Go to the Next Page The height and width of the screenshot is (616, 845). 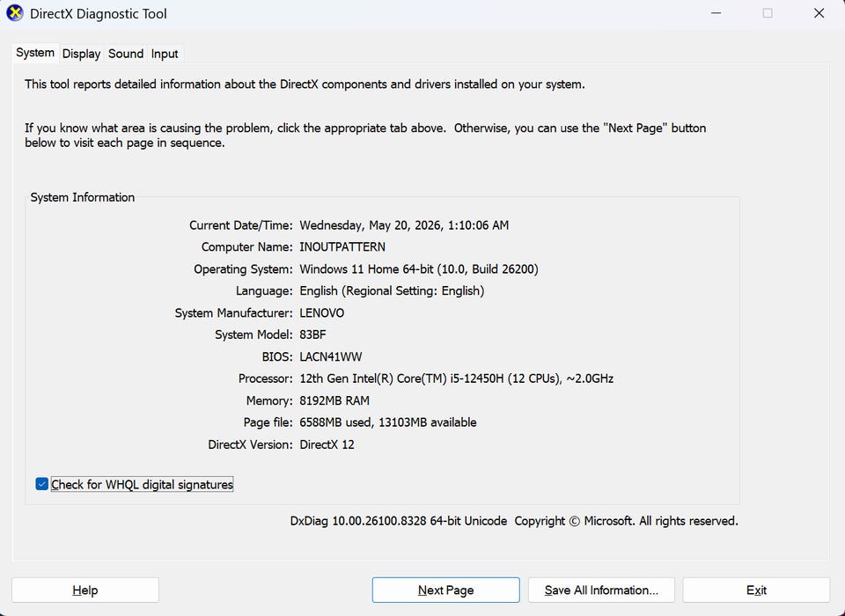445,590
